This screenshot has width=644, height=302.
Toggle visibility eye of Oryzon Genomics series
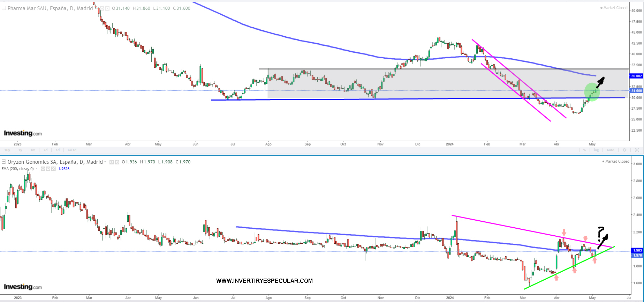point(112,162)
